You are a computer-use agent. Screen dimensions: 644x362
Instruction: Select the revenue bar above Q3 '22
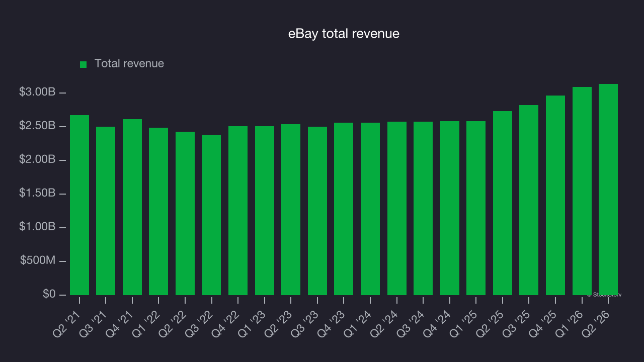(x=211, y=215)
